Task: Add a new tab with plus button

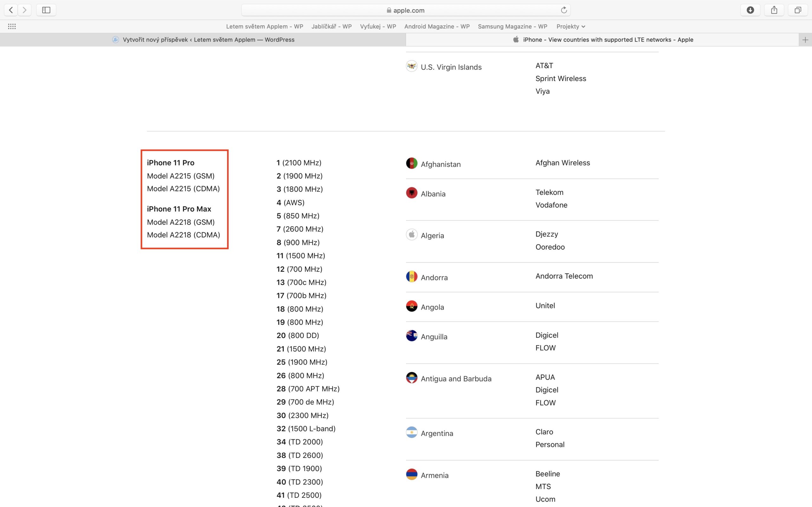Action: (805, 40)
